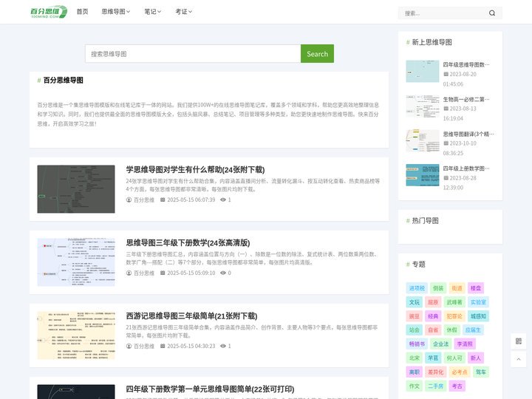Click calendar icon beside 2025-05-15 04:30:23
The width and height of the screenshot is (532, 399).
tap(163, 346)
